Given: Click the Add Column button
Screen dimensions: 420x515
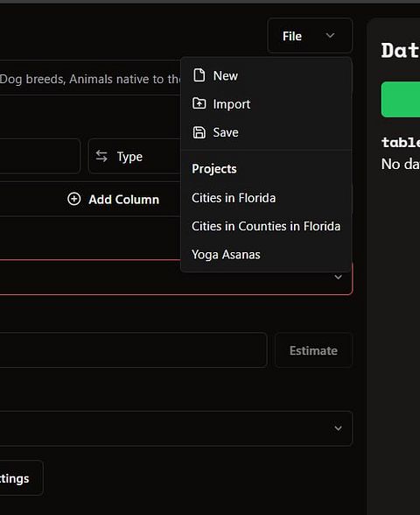Looking at the screenshot, I should click(113, 199).
